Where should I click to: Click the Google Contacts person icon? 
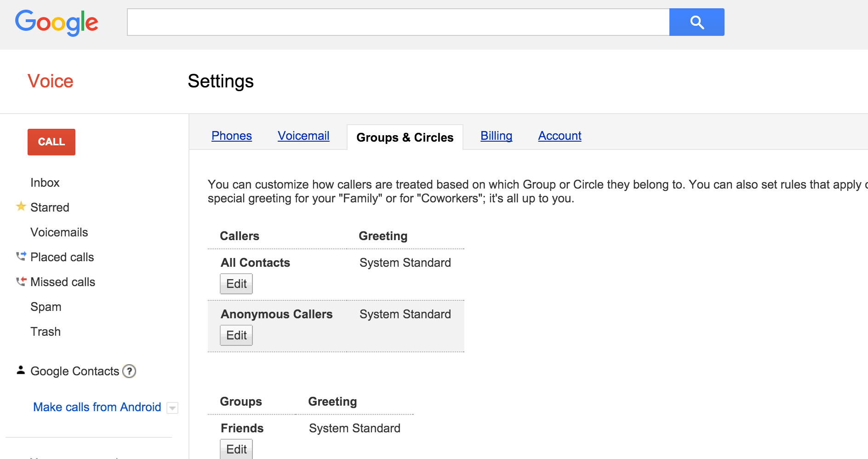click(21, 370)
